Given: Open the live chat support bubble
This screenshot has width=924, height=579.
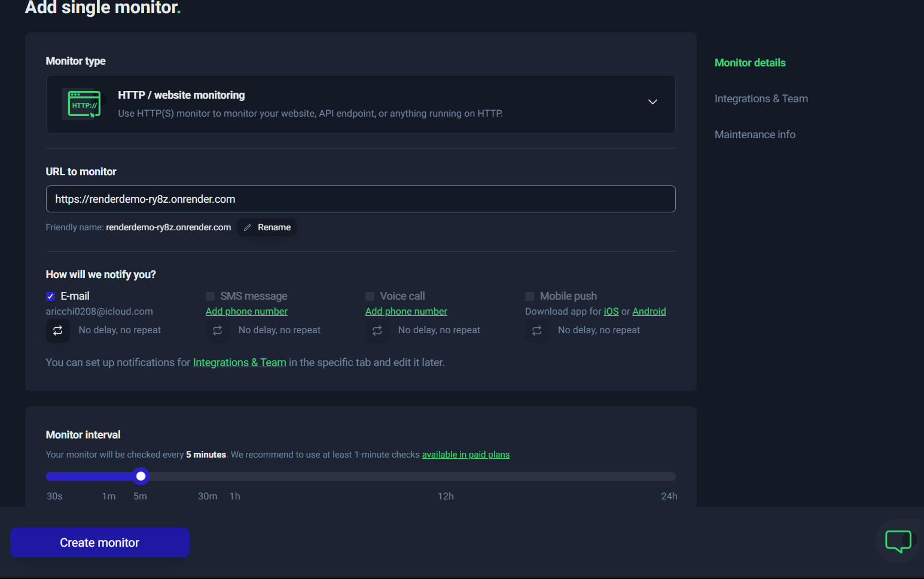Looking at the screenshot, I should (898, 541).
